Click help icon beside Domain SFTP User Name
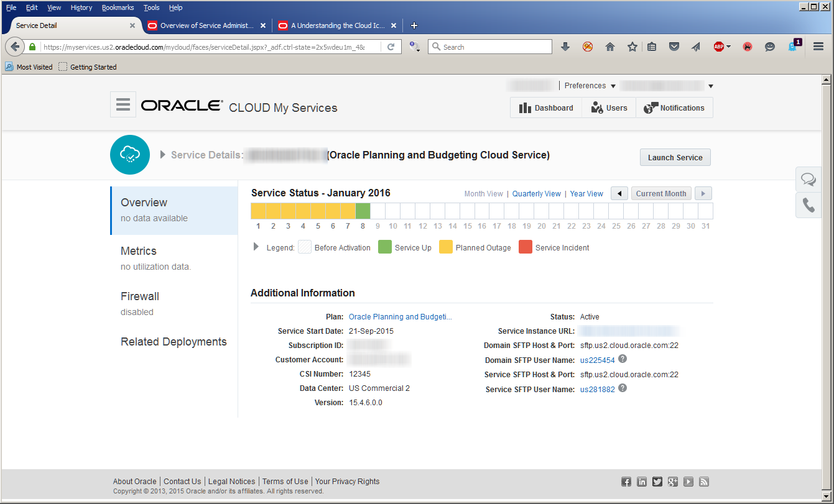 coord(623,359)
